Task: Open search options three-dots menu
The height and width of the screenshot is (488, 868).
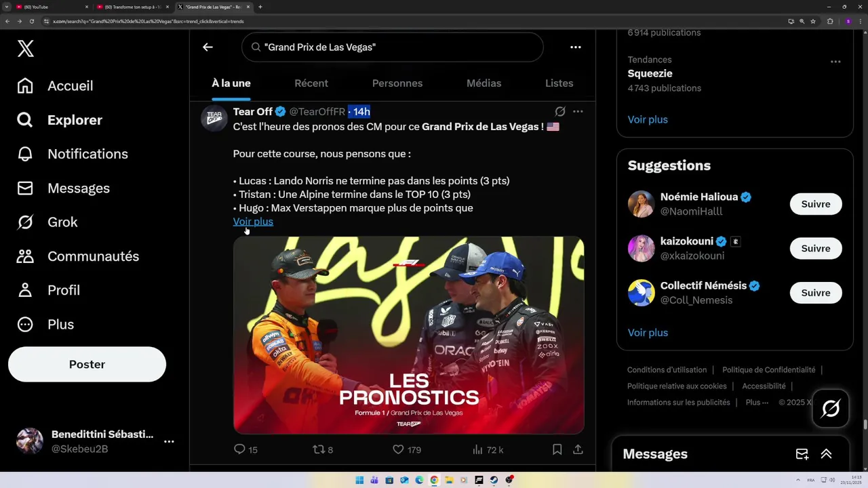Action: pos(576,47)
